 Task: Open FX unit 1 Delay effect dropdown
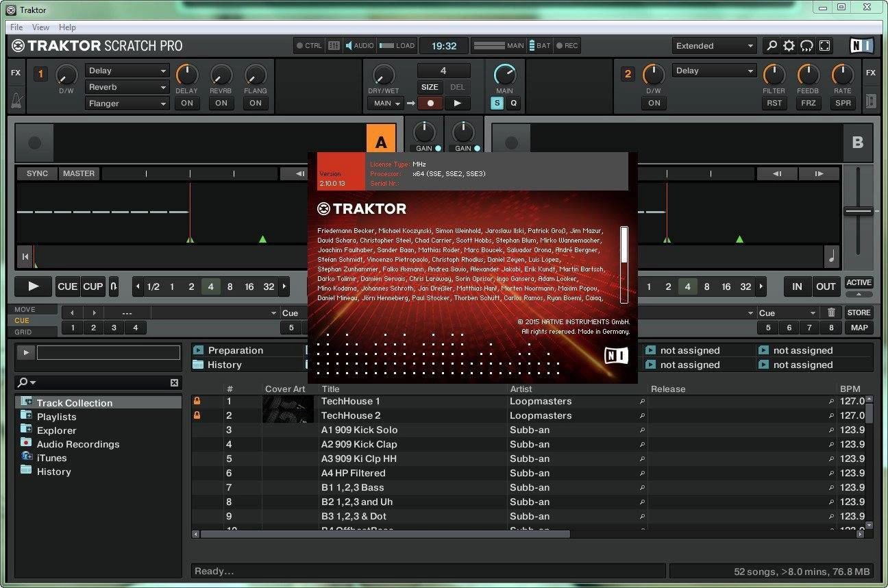[x=127, y=71]
